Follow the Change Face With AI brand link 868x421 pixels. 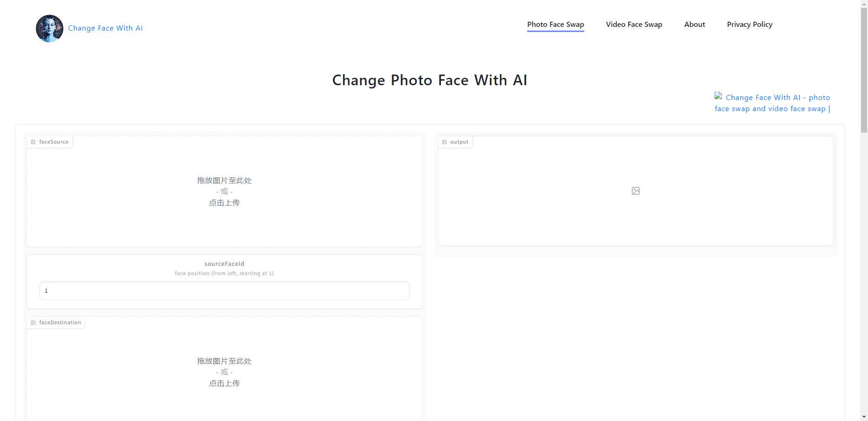click(x=105, y=28)
